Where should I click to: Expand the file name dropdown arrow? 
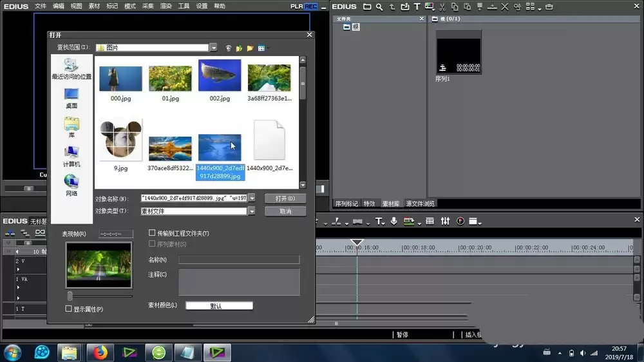[x=252, y=198]
